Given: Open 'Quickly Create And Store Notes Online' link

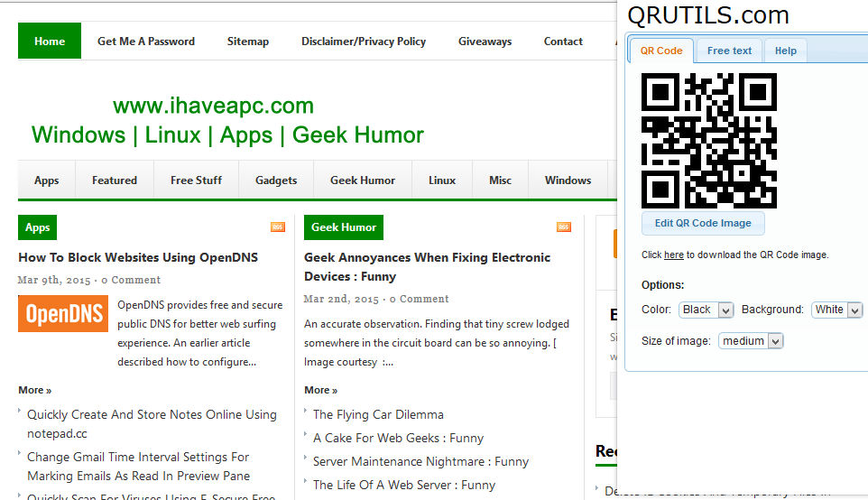Looking at the screenshot, I should pos(152,423).
